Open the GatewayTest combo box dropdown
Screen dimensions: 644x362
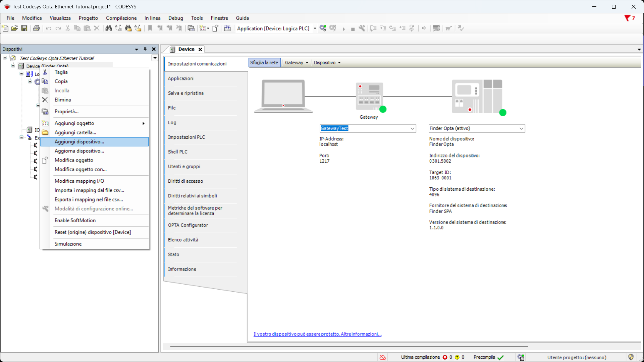(412, 128)
